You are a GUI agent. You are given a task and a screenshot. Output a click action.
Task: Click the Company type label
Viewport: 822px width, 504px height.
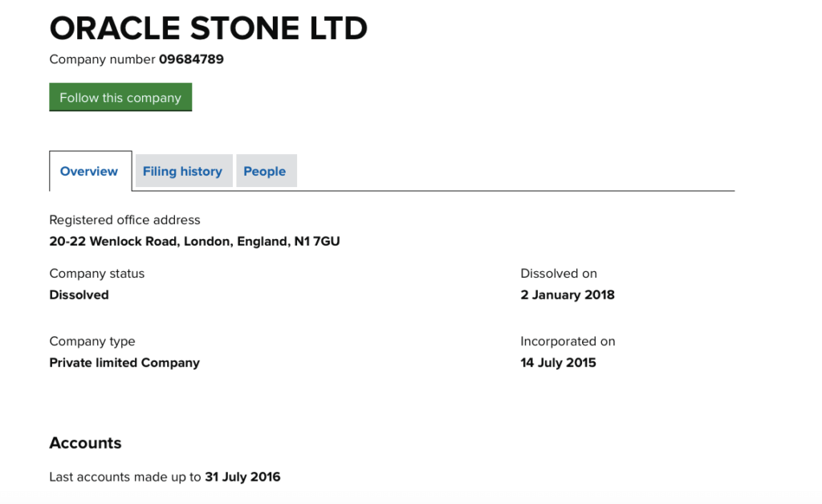coord(92,341)
